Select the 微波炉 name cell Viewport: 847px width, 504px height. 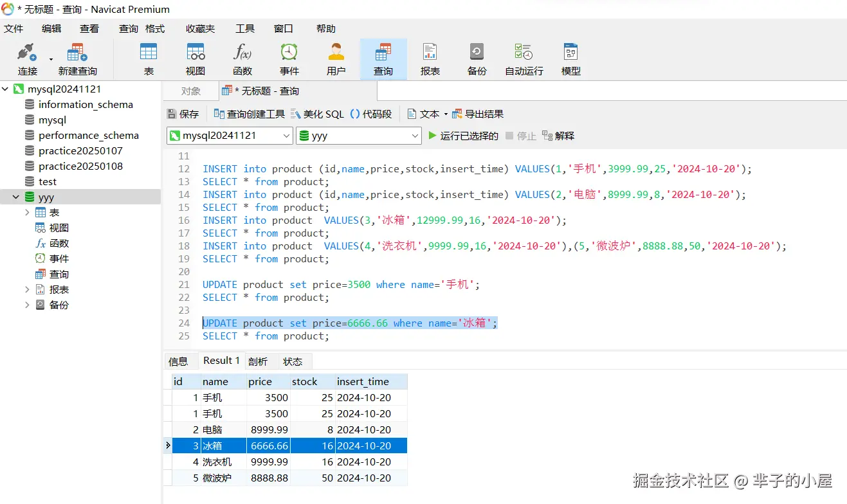tap(223, 478)
